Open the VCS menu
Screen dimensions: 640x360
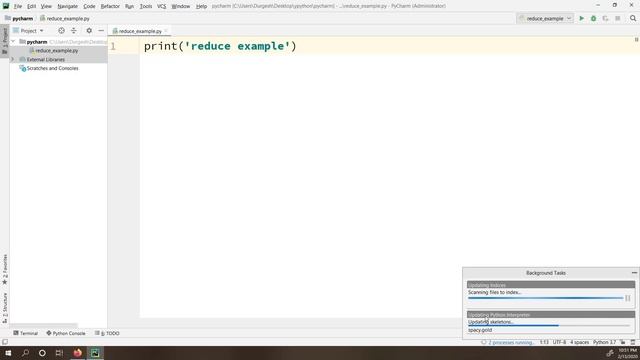(x=162, y=6)
